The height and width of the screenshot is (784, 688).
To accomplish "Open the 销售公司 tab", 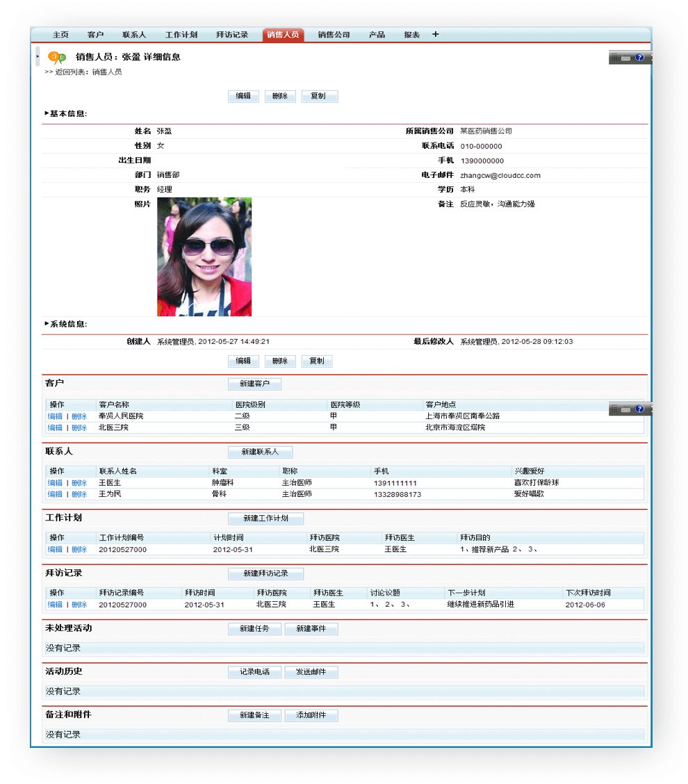I will tap(334, 35).
